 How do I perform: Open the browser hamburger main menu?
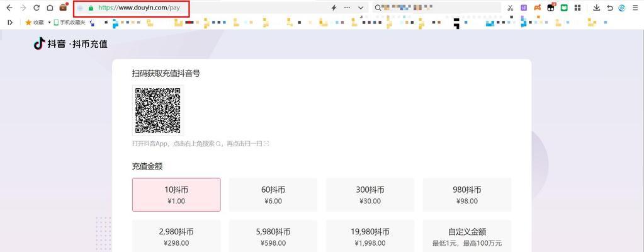635,8
